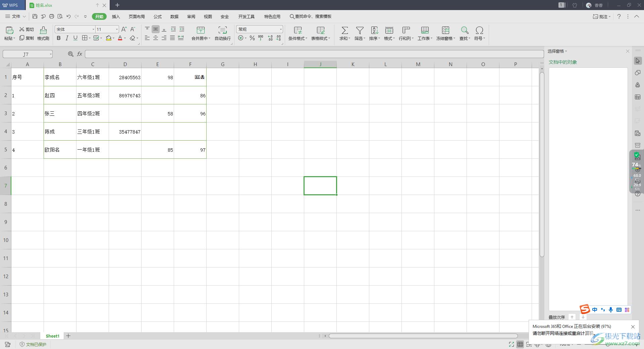The image size is (644, 349).
Task: Click in the formula bar input field
Action: click(314, 54)
